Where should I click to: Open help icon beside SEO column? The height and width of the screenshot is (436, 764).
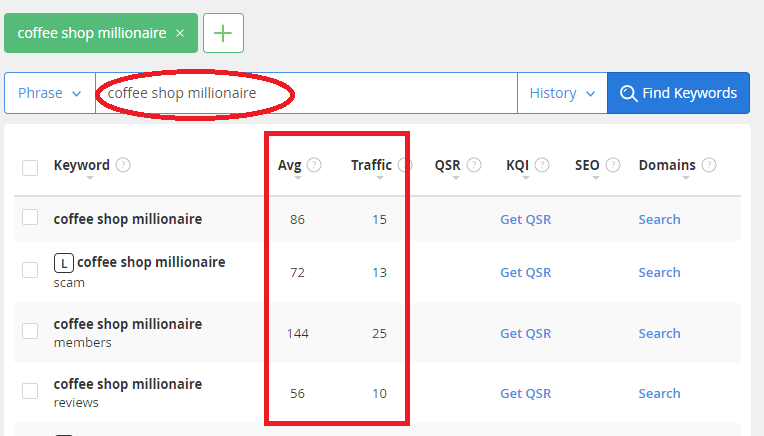click(x=613, y=165)
